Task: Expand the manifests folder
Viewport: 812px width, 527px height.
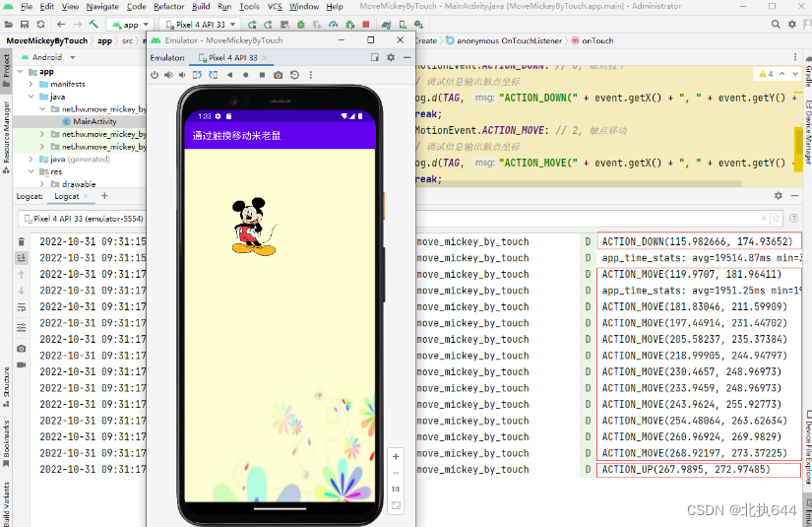Action: (x=31, y=84)
